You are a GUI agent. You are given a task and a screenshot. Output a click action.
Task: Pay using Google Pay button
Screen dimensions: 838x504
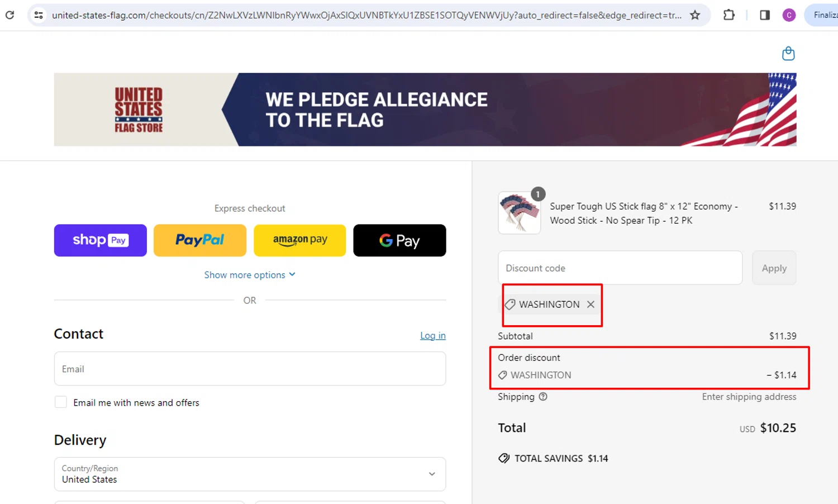click(399, 240)
